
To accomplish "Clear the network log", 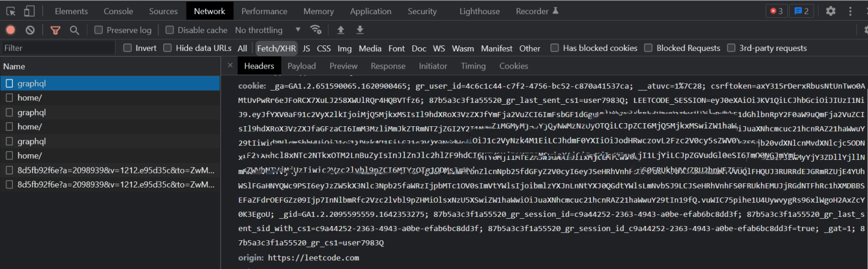I will point(30,30).
